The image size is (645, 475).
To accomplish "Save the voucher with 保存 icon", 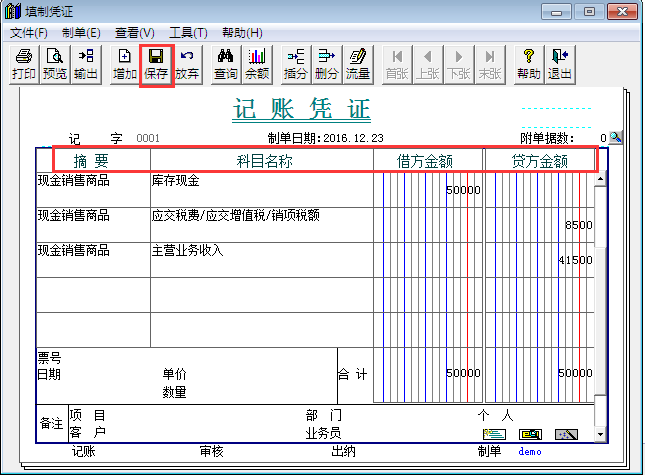I will pos(156,65).
